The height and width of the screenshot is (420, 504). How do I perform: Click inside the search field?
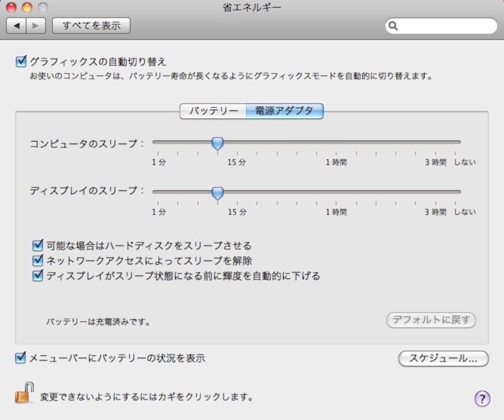pos(446,26)
